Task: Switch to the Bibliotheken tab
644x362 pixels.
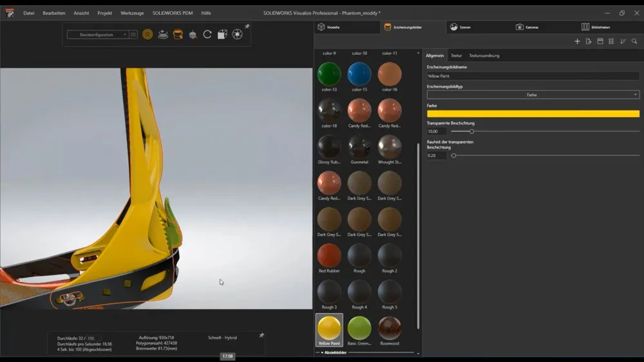Action: pyautogui.click(x=611, y=27)
